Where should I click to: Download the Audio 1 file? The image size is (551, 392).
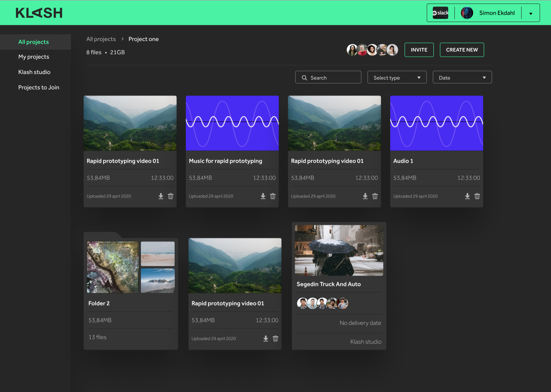coord(467,196)
